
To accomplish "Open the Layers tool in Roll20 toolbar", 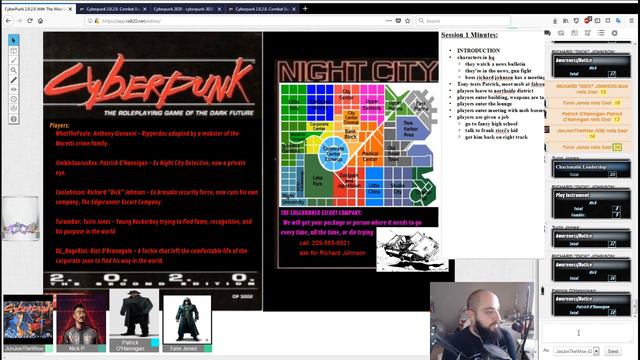I will pos(13,51).
